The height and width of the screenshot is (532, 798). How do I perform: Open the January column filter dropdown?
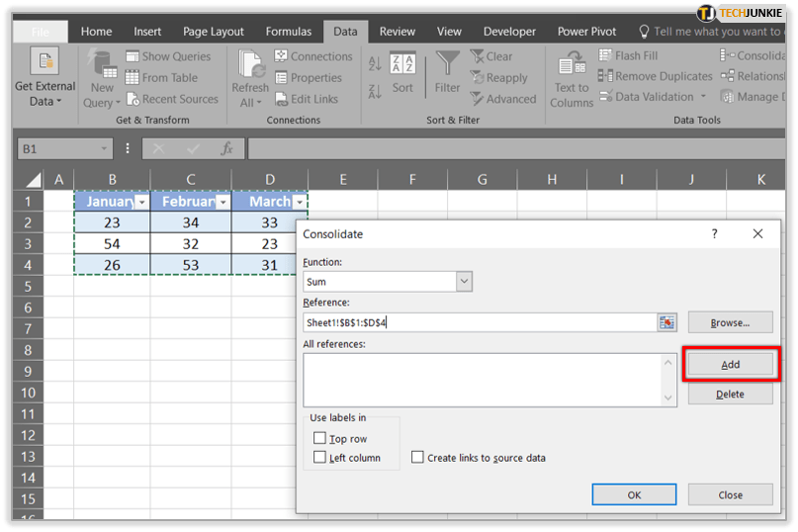[x=141, y=202]
